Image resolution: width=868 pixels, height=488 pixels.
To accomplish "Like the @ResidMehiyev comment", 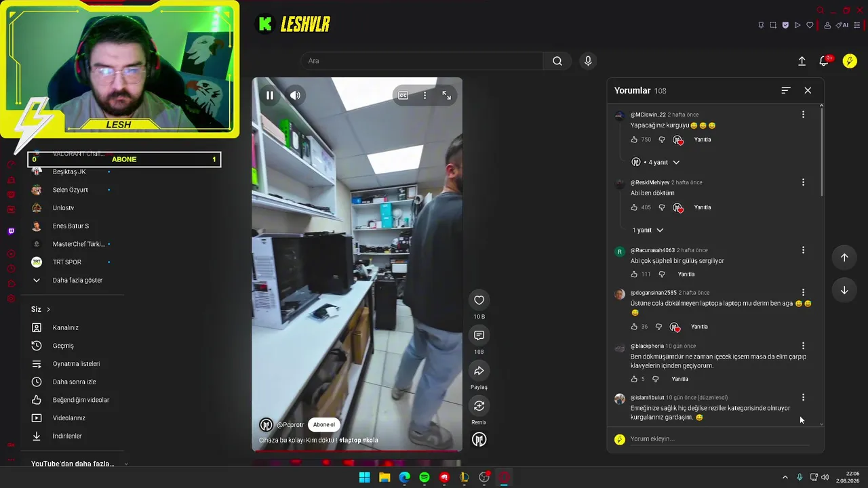I will coord(634,207).
